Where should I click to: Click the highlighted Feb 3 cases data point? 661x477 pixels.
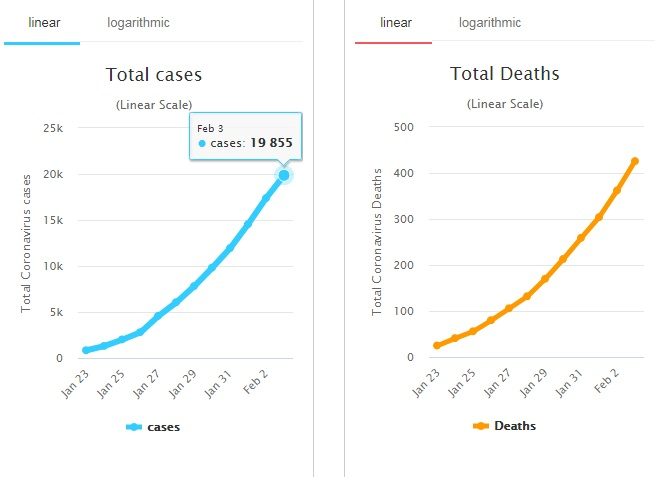pyautogui.click(x=284, y=175)
